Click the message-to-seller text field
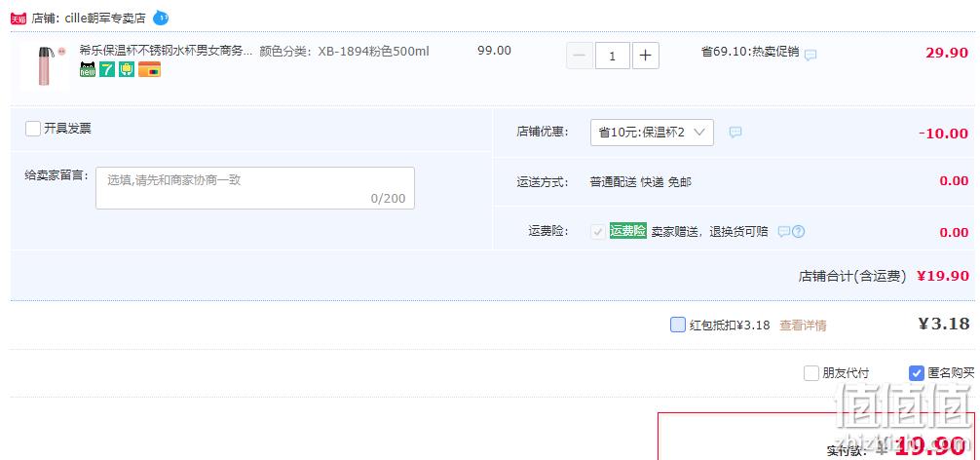This screenshot has width=980, height=460. pyautogui.click(x=255, y=188)
